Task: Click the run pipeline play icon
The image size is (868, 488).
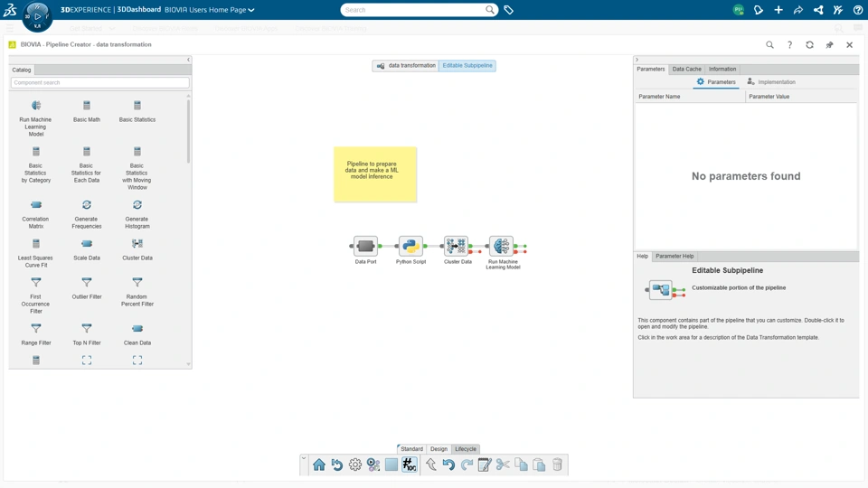Action: click(373, 465)
